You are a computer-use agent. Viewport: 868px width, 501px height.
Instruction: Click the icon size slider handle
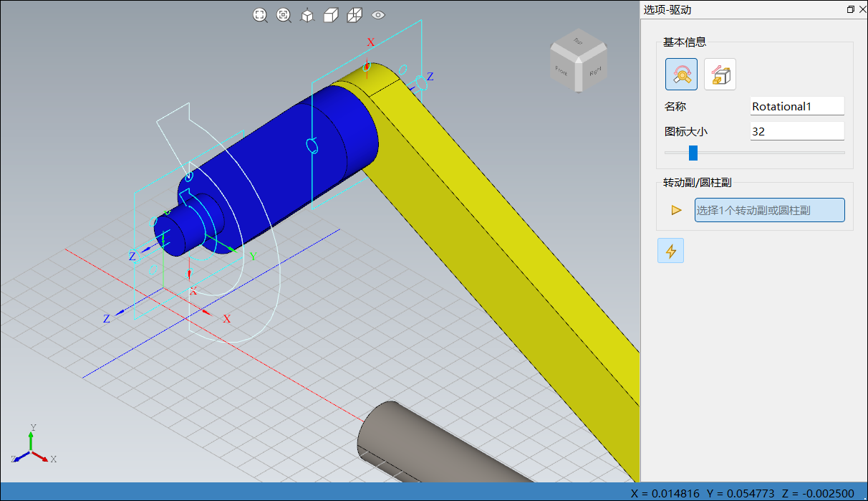pyautogui.click(x=693, y=153)
